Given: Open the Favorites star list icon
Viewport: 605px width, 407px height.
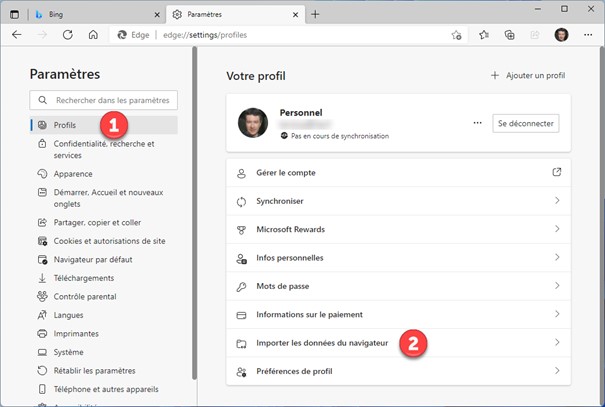Looking at the screenshot, I should coord(483,34).
